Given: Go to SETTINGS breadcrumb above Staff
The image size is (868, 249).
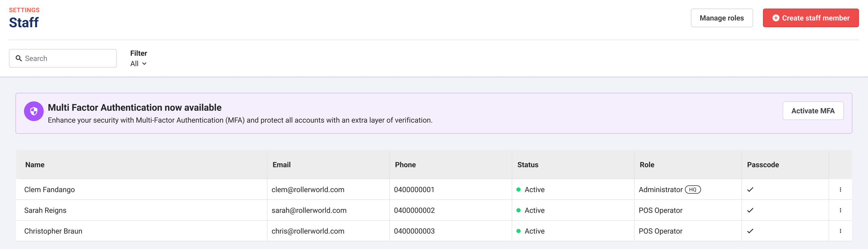Looking at the screenshot, I should coord(24,10).
